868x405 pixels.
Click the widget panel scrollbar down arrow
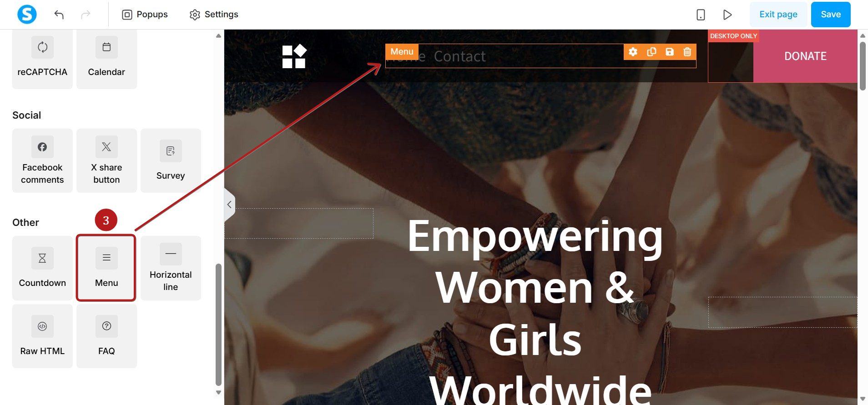tap(218, 392)
